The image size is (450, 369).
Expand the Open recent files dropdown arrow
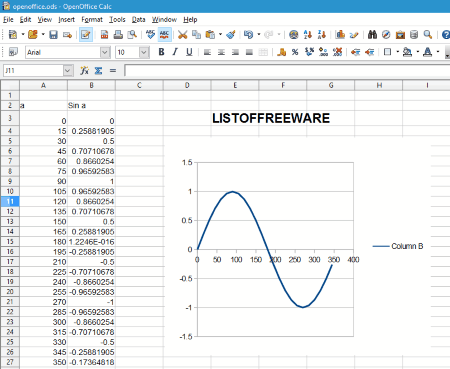(43, 34)
